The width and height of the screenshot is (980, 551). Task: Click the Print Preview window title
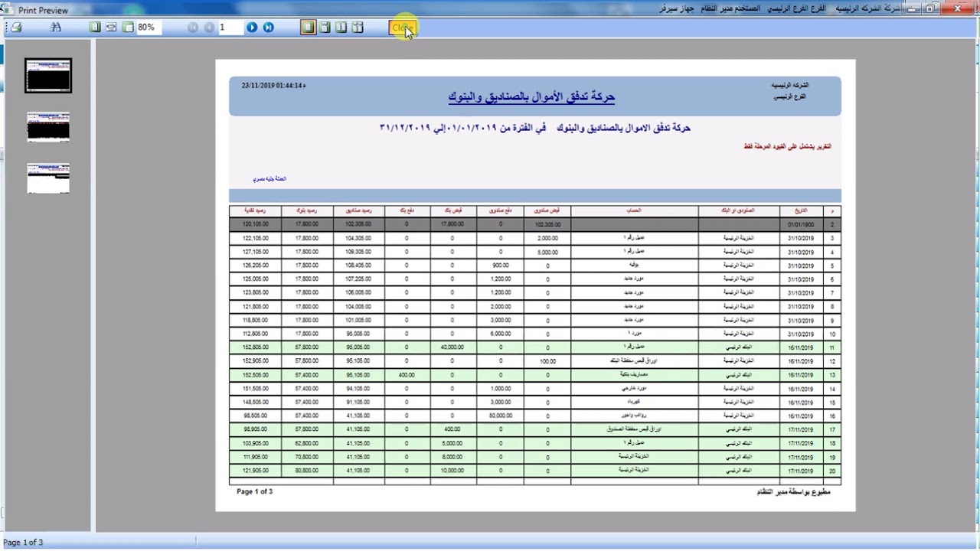click(43, 10)
